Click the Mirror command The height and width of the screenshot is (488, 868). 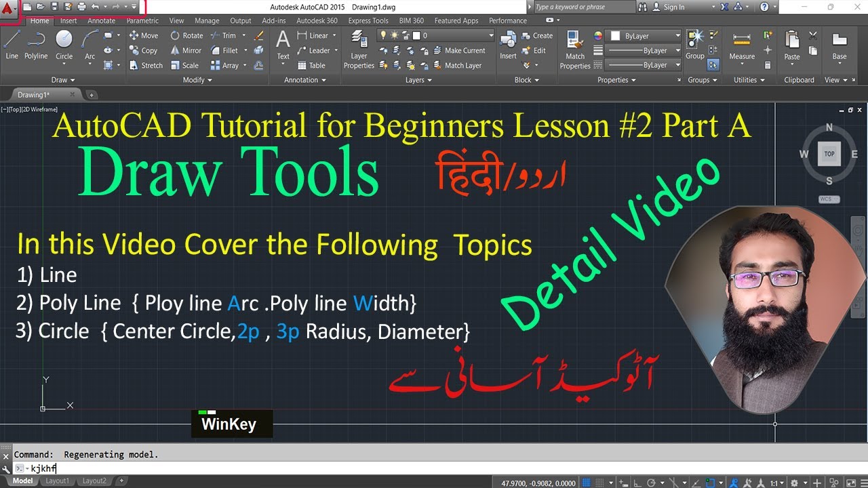[185, 50]
